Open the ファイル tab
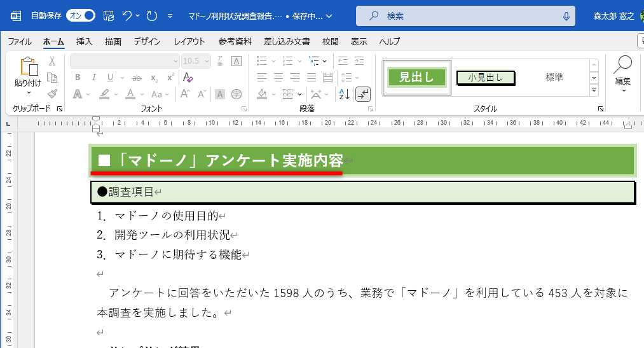The width and height of the screenshot is (644, 348). (x=19, y=41)
